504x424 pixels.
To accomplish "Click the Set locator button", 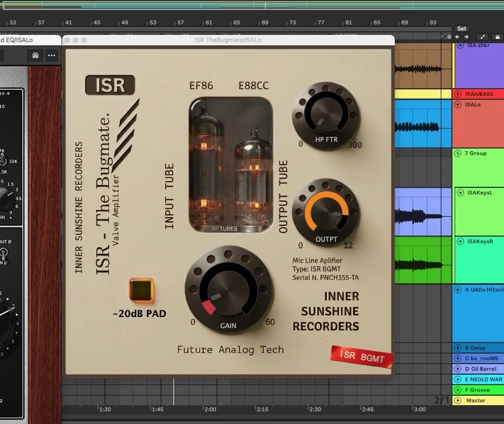I will pos(462,28).
